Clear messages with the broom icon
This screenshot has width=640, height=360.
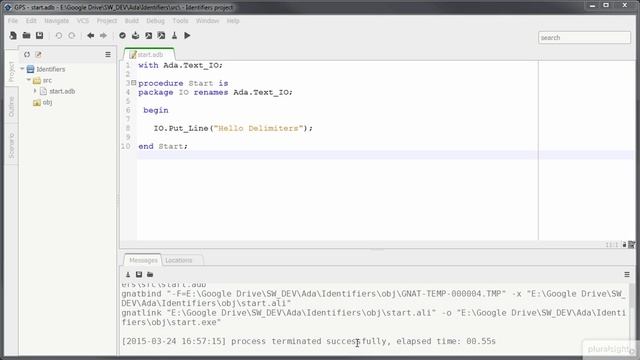point(128,275)
